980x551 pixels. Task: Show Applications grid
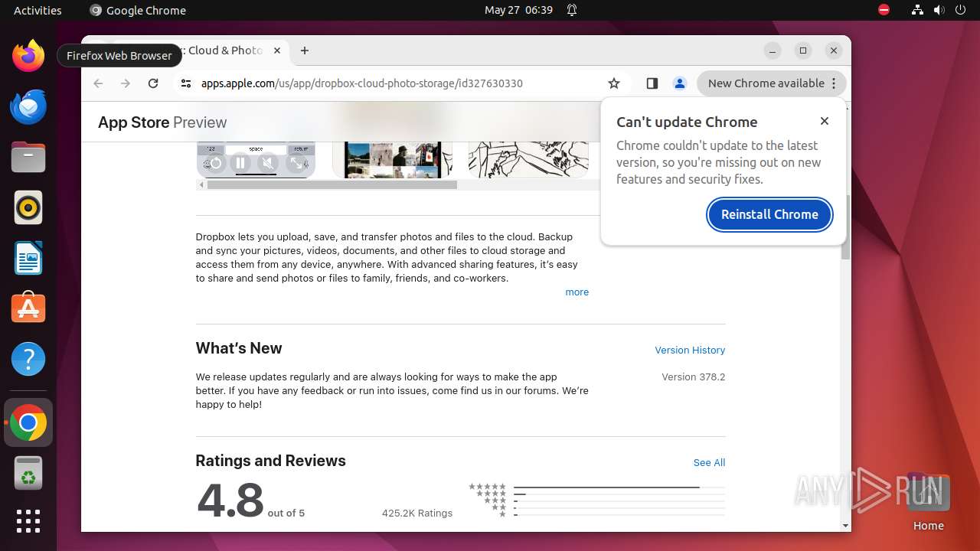pyautogui.click(x=28, y=521)
